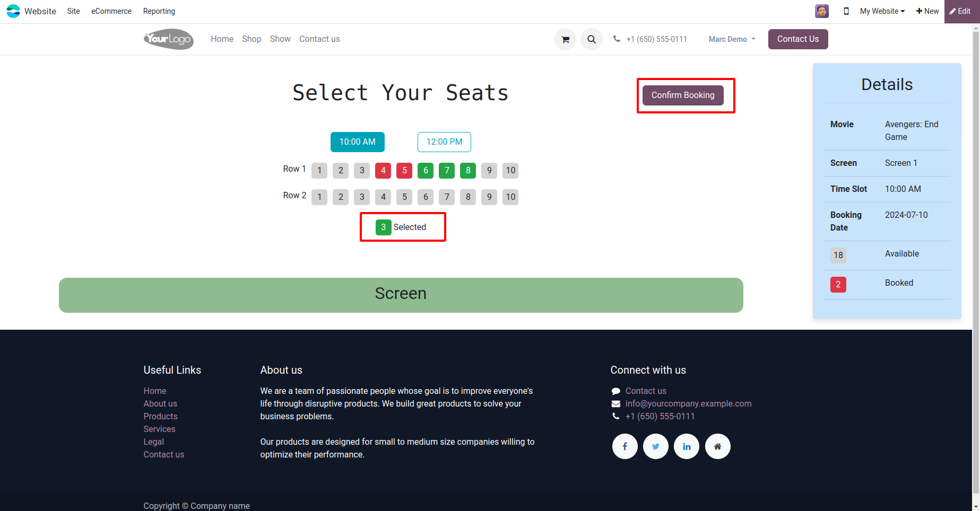Open the My Website dropdown
Image resolution: width=980 pixels, height=511 pixels.
(882, 11)
